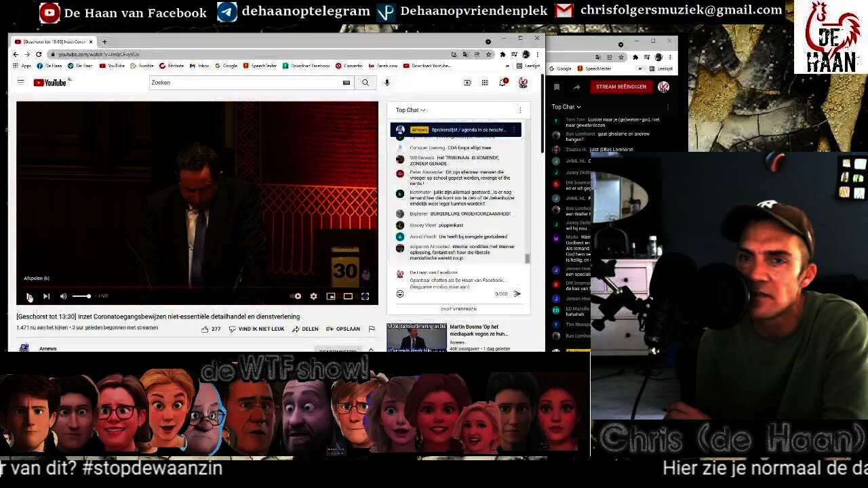
Task: Enter fullscreen video mode
Action: pos(365,296)
